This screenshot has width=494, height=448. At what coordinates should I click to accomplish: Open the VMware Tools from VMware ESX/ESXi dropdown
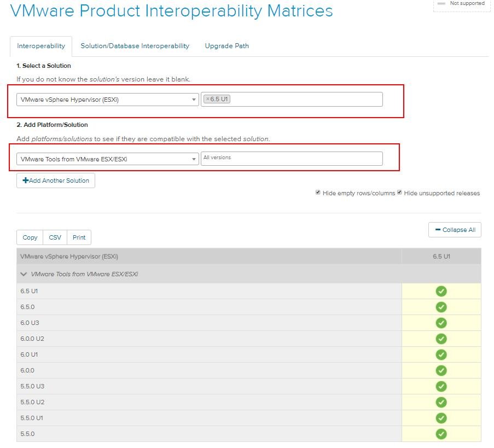tap(107, 159)
